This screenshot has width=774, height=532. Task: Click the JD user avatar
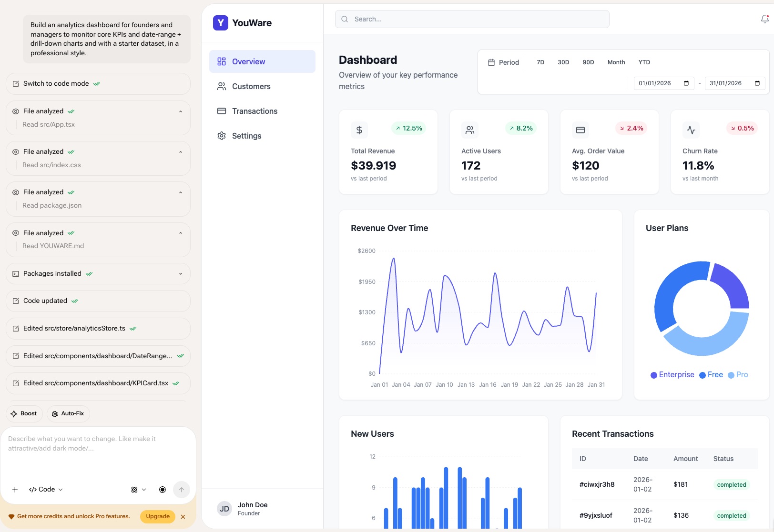(224, 509)
